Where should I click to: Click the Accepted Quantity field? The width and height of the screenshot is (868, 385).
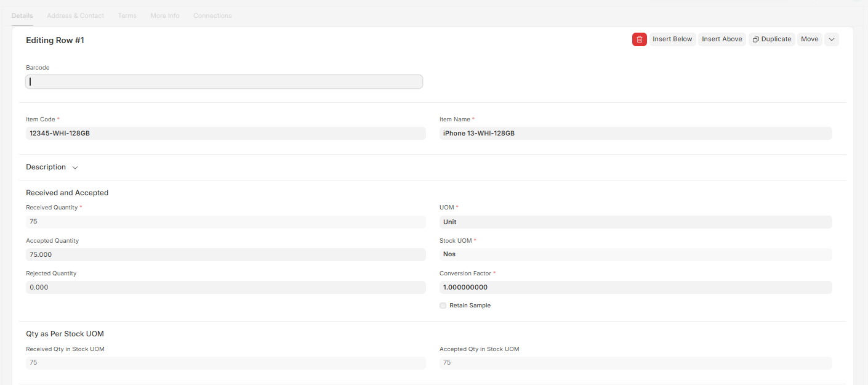tap(225, 254)
